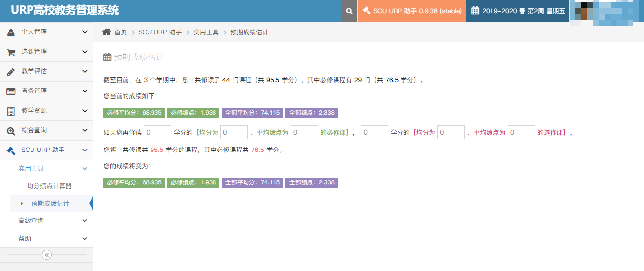This screenshot has width=644, height=271.
Task: Expand 考务管理 chevron
Action: click(85, 91)
